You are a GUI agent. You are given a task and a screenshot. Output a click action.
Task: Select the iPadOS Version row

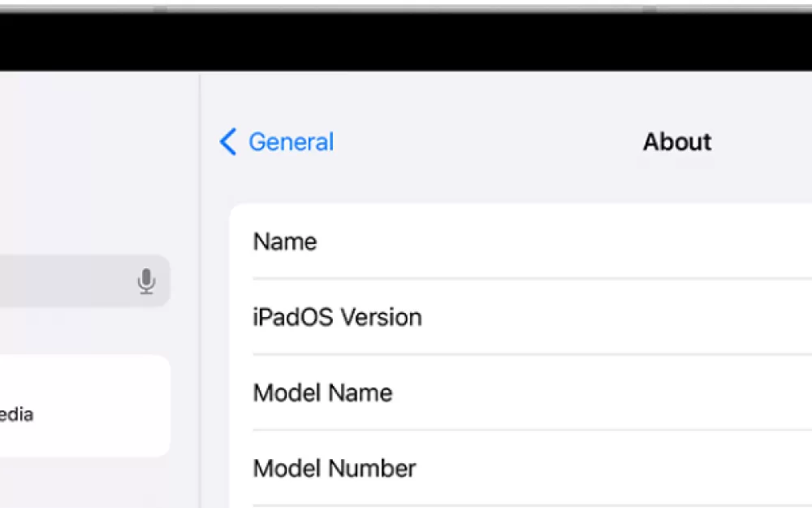tap(520, 317)
